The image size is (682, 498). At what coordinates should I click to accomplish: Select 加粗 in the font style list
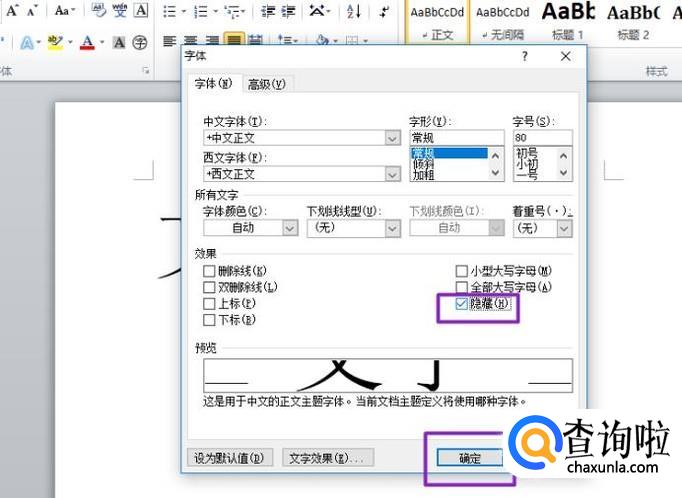449,175
